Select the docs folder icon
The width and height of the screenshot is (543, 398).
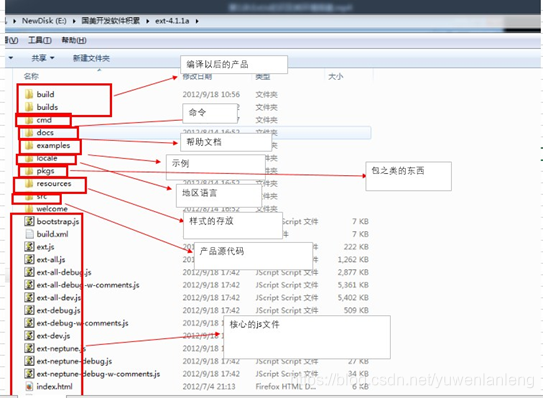(29, 133)
